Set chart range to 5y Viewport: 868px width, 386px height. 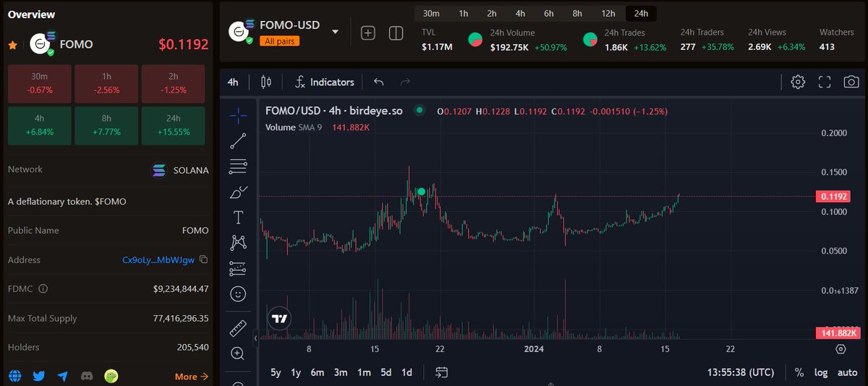276,372
